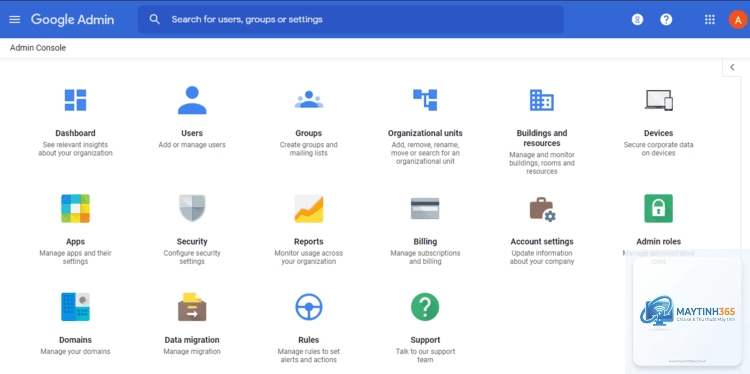Collapse the side panel chevron arrow
The height and width of the screenshot is (374, 750).
point(732,67)
